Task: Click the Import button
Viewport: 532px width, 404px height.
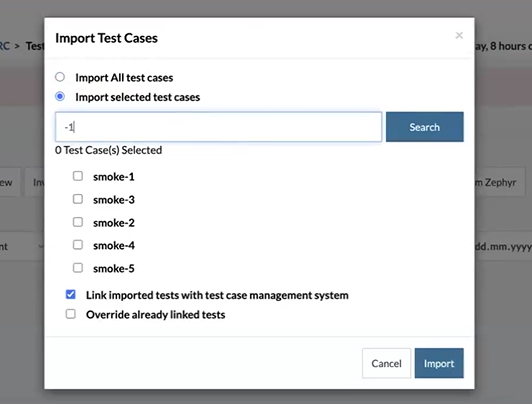Action: (439, 363)
